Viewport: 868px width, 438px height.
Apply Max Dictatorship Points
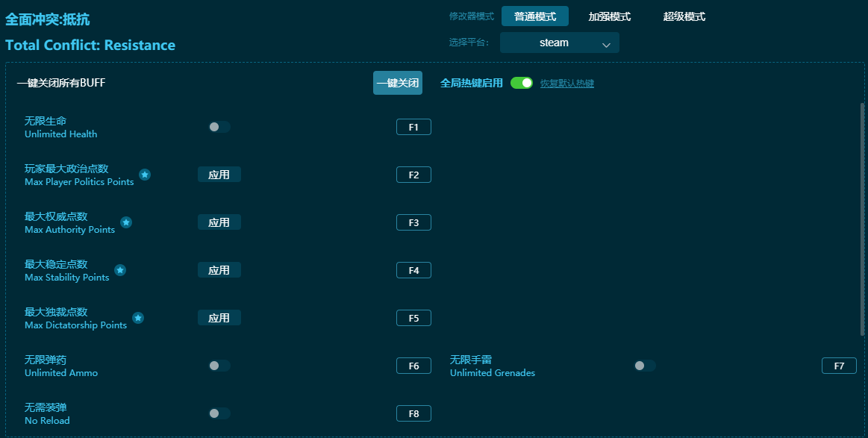(219, 317)
